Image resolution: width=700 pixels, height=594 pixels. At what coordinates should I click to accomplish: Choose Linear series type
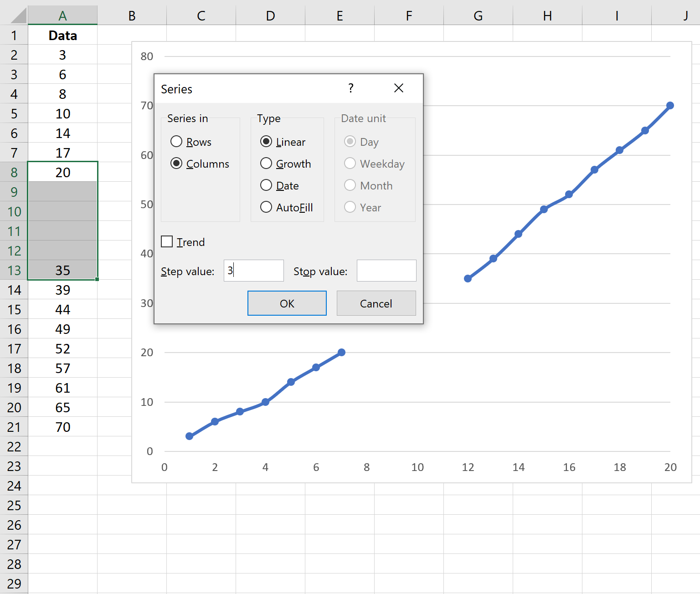266,142
